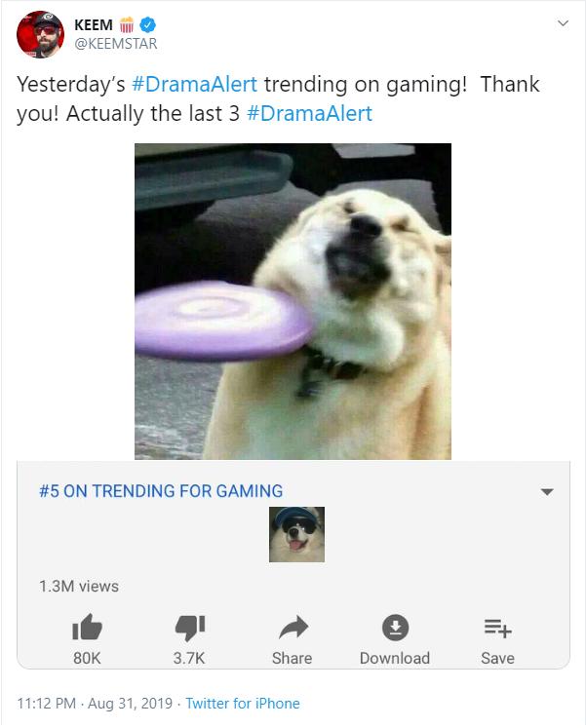This screenshot has height=728, width=586.
Task: Click the @KEEMSTAR handle
Action: pos(116,44)
